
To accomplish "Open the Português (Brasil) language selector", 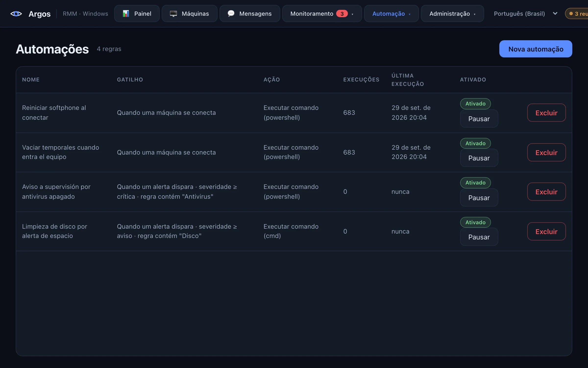I will (526, 13).
